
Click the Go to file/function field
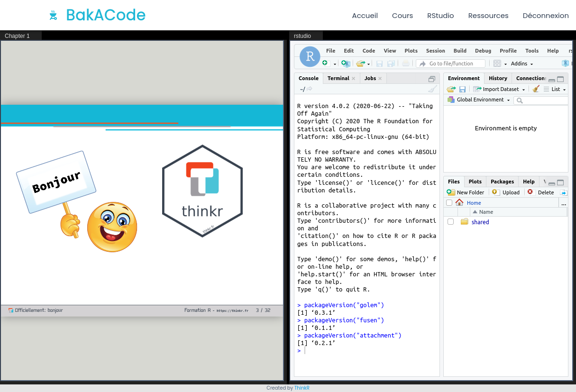(x=451, y=64)
